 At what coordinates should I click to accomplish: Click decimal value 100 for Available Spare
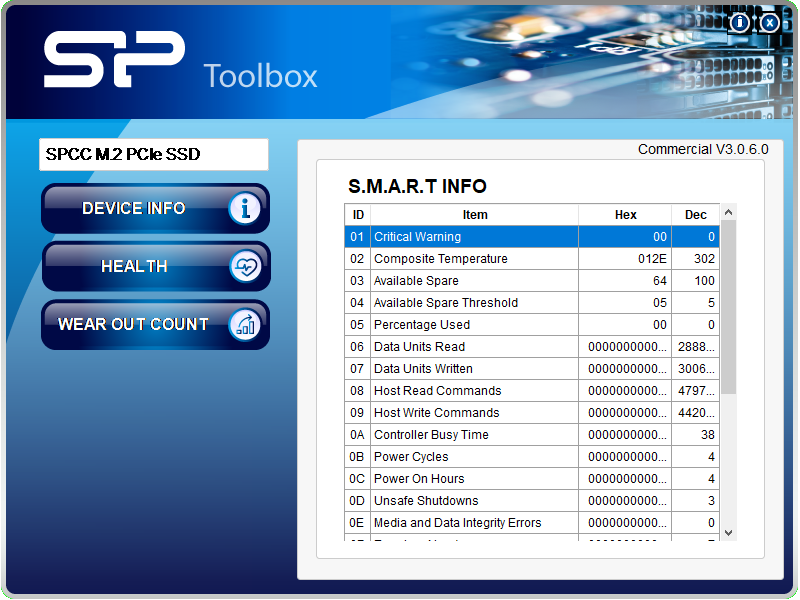(704, 281)
